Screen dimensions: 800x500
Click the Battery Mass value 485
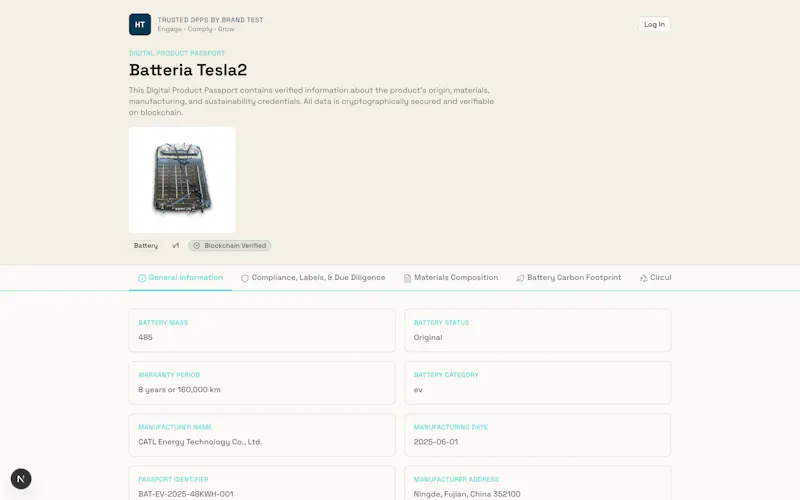145,337
